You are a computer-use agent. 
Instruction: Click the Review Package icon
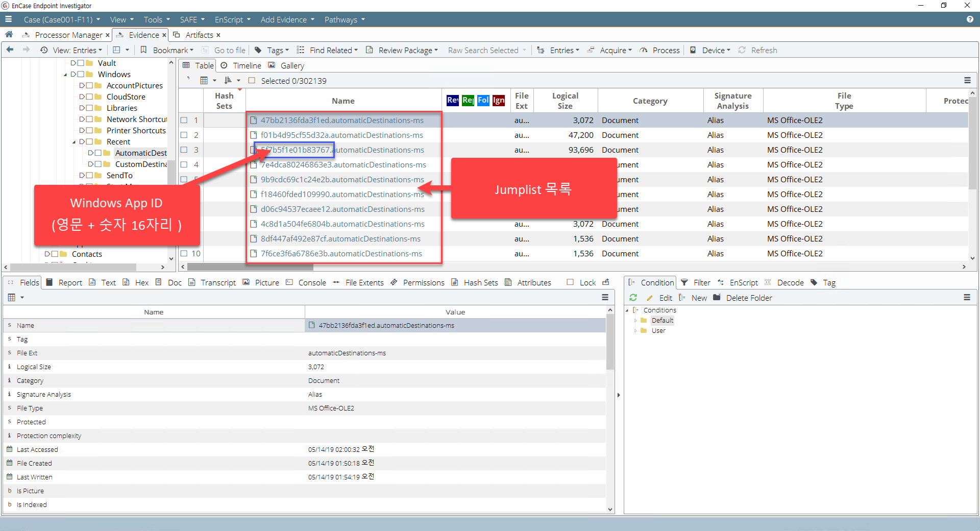tap(370, 50)
